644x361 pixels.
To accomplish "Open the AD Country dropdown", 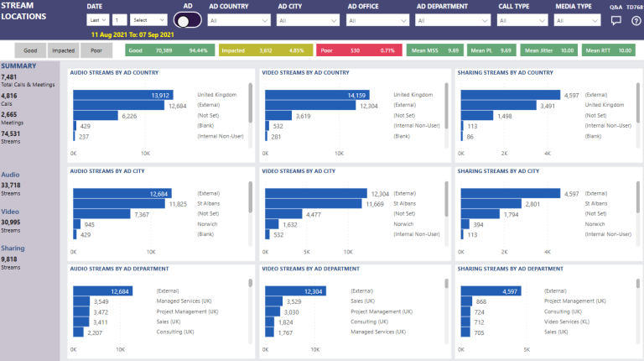I will tap(239, 20).
